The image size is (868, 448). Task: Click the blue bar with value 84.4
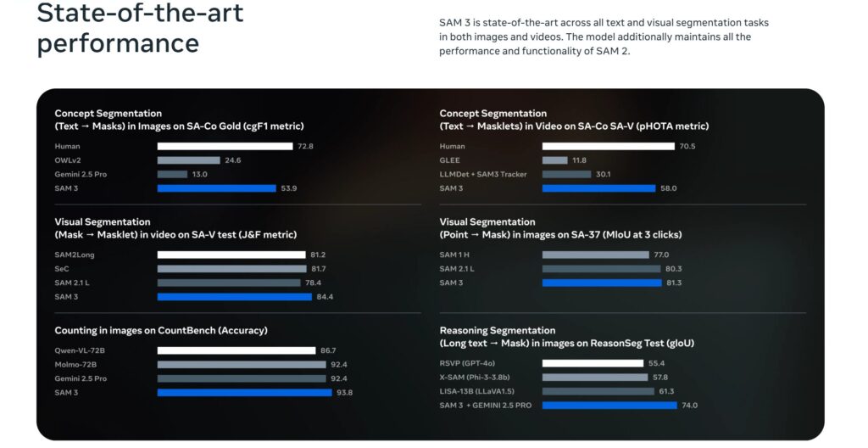(x=234, y=297)
